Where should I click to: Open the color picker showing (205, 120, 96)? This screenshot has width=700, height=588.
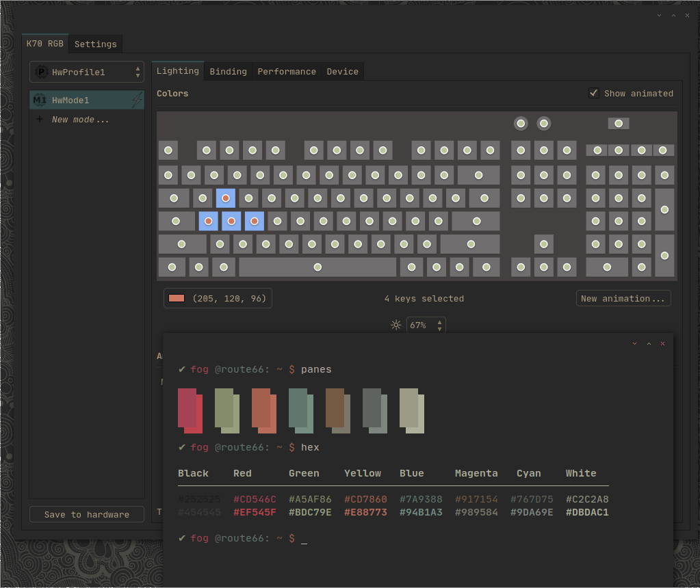point(218,299)
